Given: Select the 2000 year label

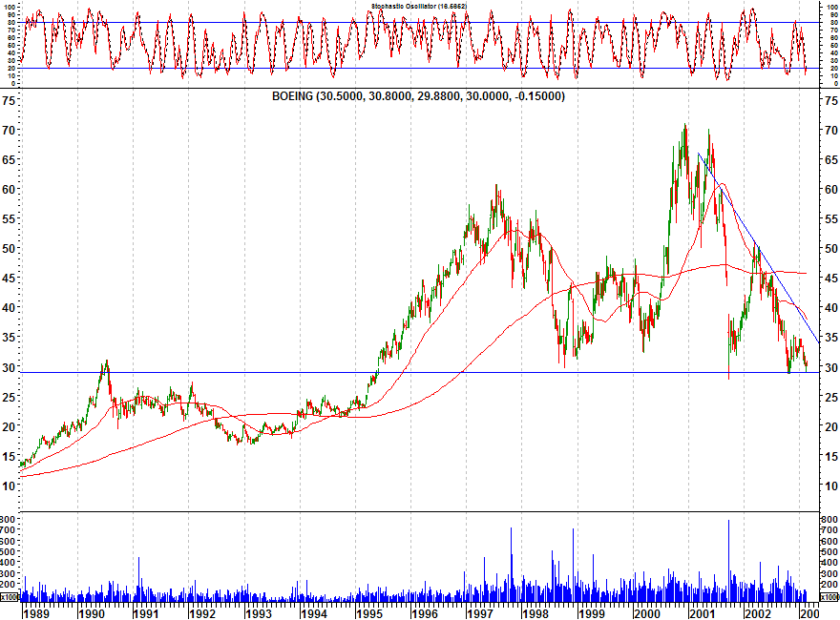Looking at the screenshot, I should tap(647, 613).
